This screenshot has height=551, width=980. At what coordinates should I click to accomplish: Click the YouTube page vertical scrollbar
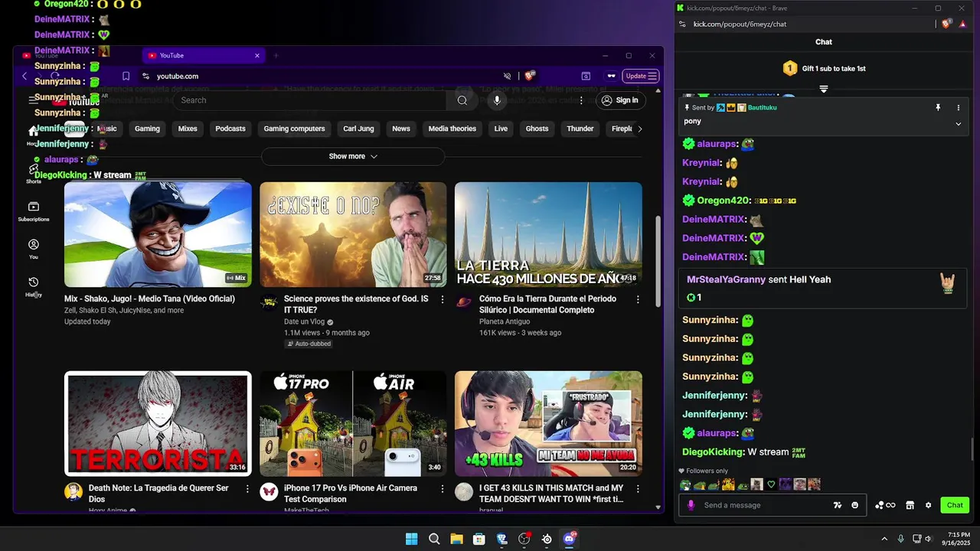(x=658, y=260)
